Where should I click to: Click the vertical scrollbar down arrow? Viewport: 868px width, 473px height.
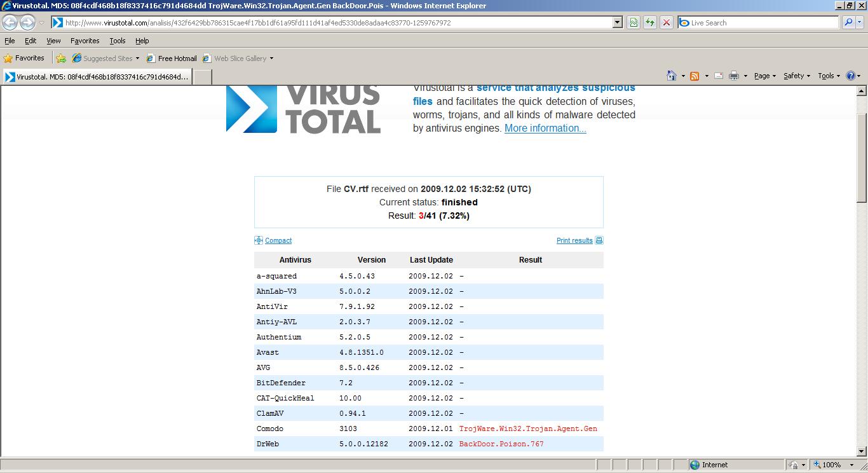pyautogui.click(x=862, y=451)
